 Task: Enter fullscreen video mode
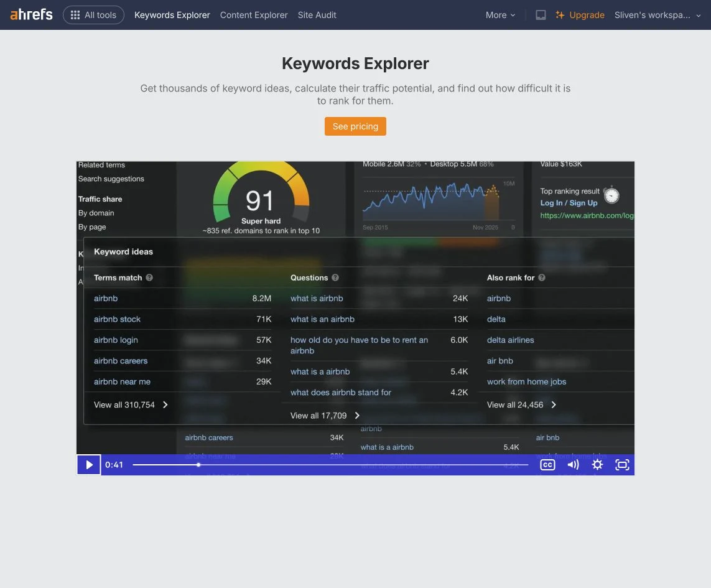point(621,465)
